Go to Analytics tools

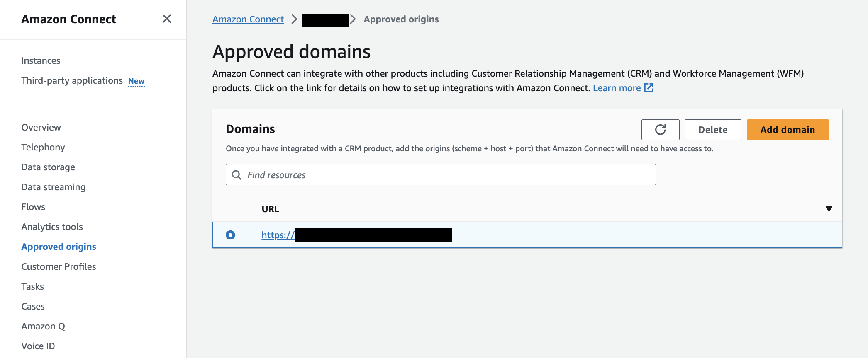click(52, 227)
